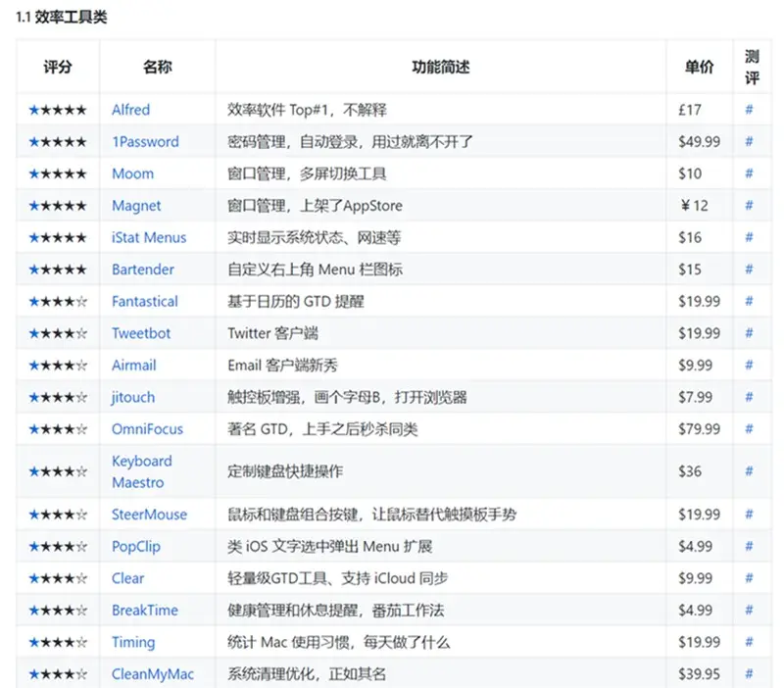Open the Alfred link
Image resolution: width=784 pixels, height=688 pixels.
tap(130, 110)
